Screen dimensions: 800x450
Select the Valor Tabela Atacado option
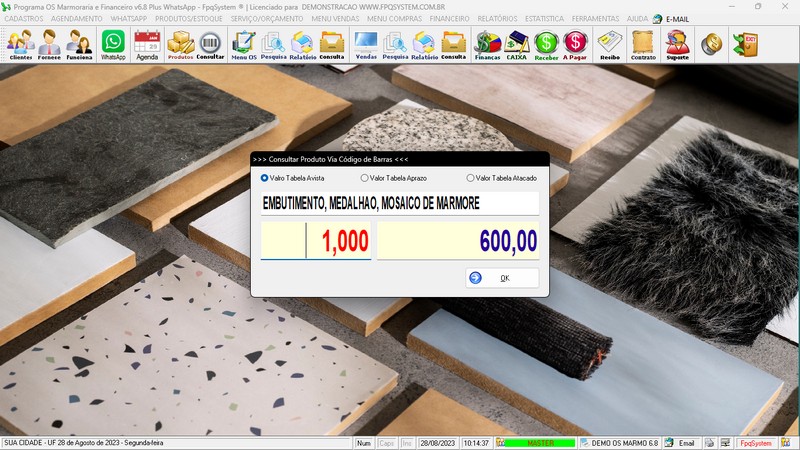471,178
